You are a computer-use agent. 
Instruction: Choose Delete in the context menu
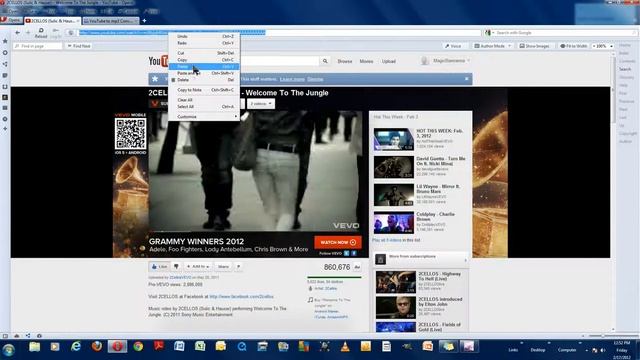pos(204,80)
